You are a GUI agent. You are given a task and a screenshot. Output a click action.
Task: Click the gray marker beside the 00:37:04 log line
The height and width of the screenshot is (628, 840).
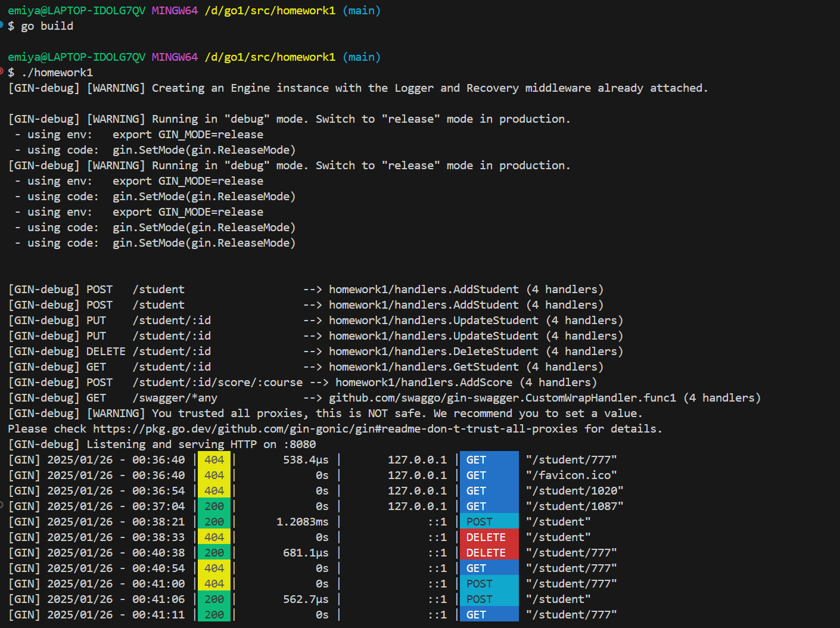tap(2, 505)
